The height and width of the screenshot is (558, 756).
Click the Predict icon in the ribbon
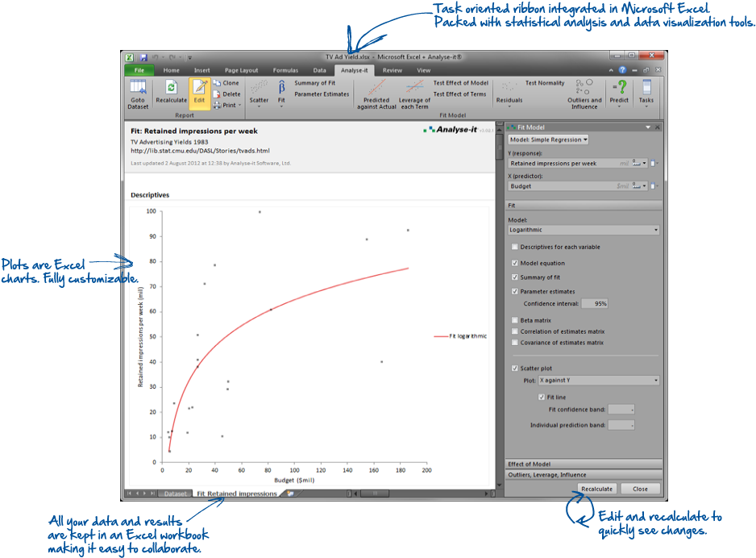(x=619, y=92)
